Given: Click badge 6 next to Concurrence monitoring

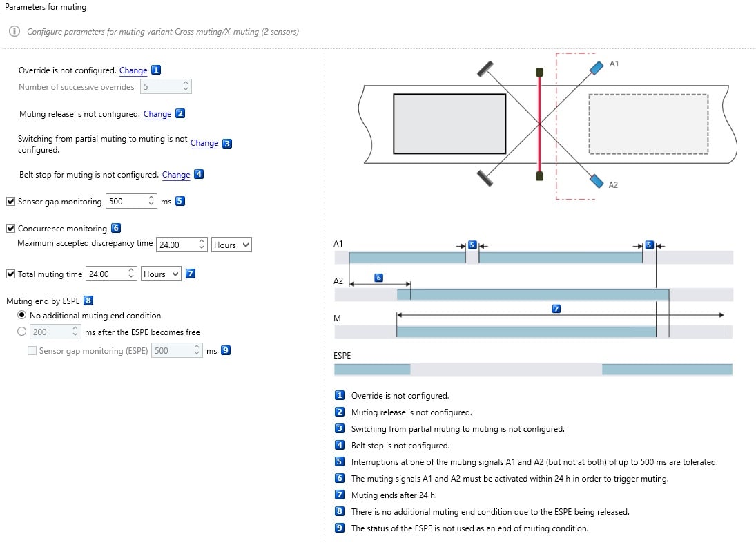Looking at the screenshot, I should [x=116, y=228].
